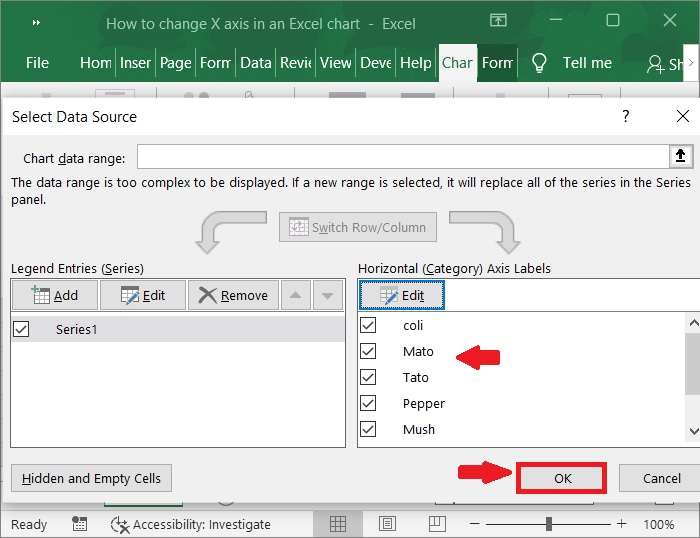Close the Select Data Source dialog
This screenshot has width=700, height=538.
pyautogui.click(x=683, y=117)
